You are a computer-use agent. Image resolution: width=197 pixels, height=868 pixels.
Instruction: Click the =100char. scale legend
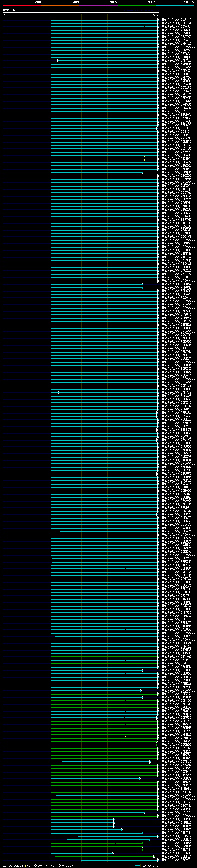click(x=146, y=865)
